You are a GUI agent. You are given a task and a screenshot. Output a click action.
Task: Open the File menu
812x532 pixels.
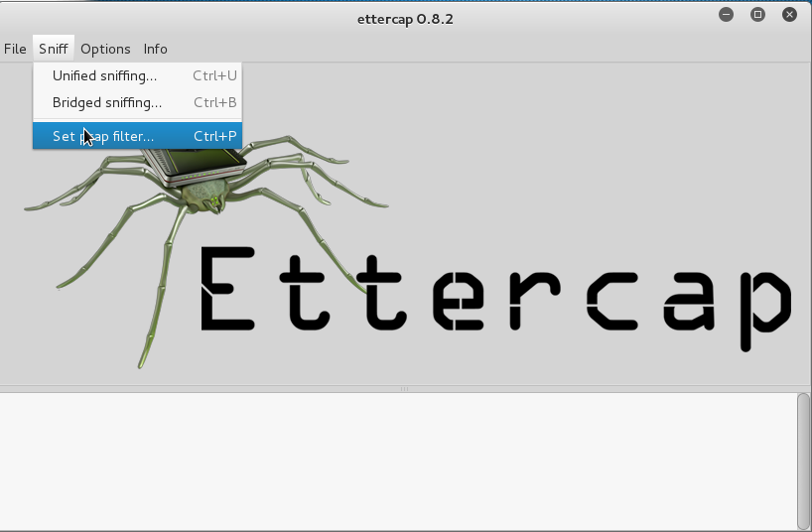click(15, 49)
